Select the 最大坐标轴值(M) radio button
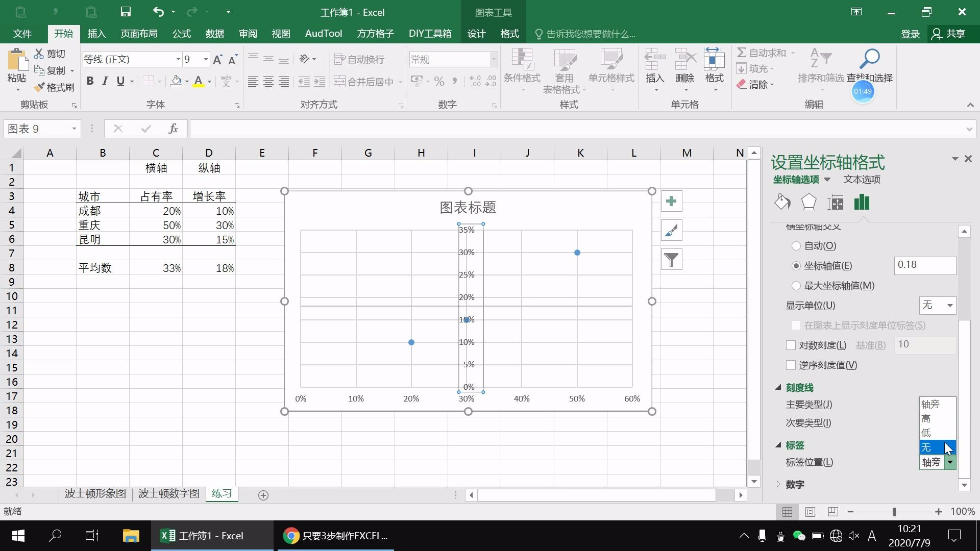The image size is (980, 551). 796,286
